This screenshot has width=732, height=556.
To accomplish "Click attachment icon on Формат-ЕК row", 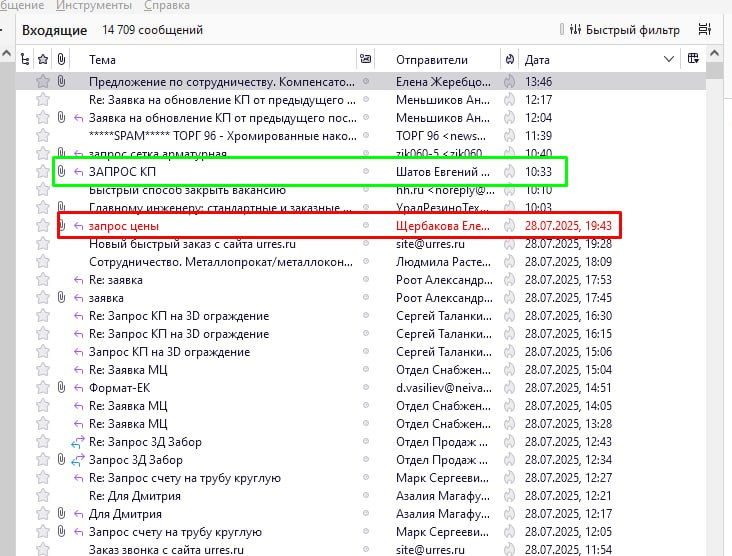I will [61, 387].
